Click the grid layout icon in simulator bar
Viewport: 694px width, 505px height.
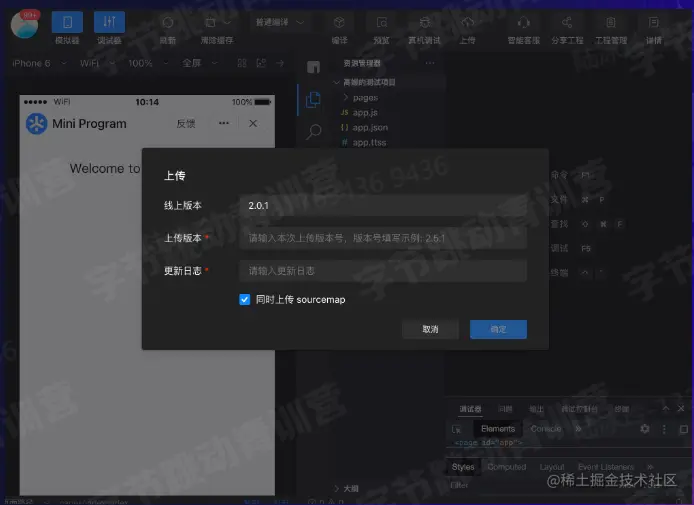pyautogui.click(x=242, y=63)
